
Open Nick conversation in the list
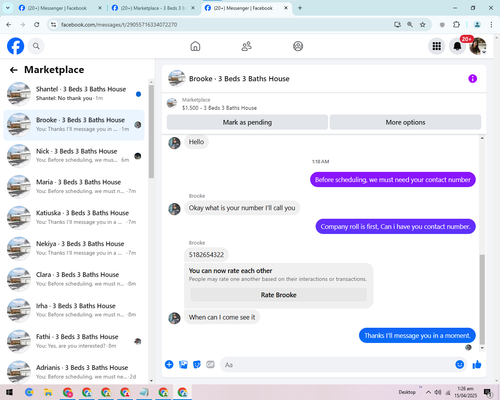click(74, 156)
